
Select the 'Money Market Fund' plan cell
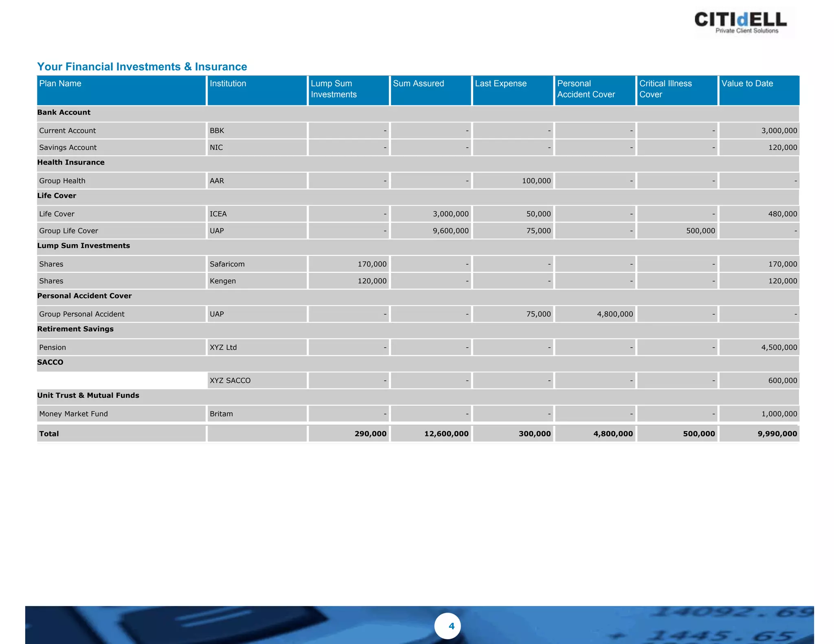pyautogui.click(x=121, y=414)
